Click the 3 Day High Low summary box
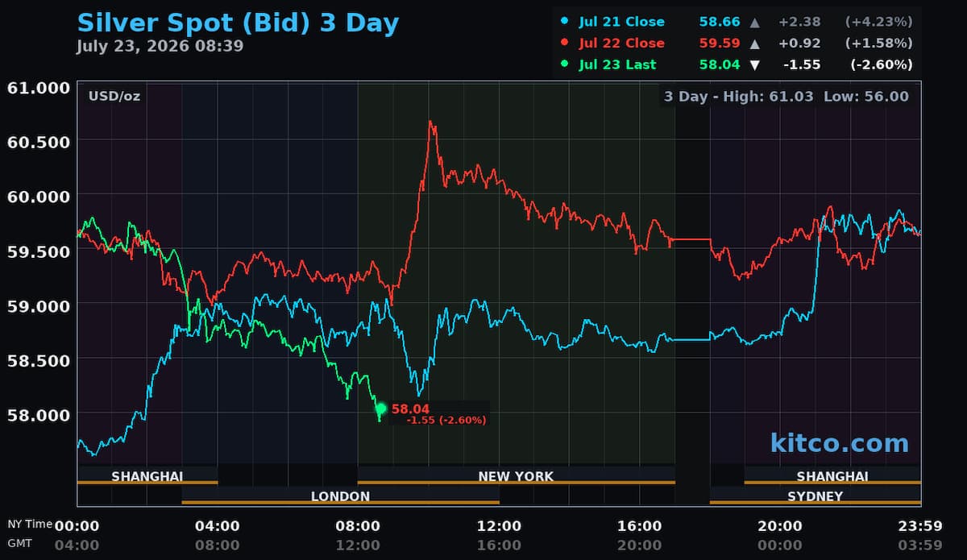Image resolution: width=967 pixels, height=560 pixels. (x=786, y=97)
